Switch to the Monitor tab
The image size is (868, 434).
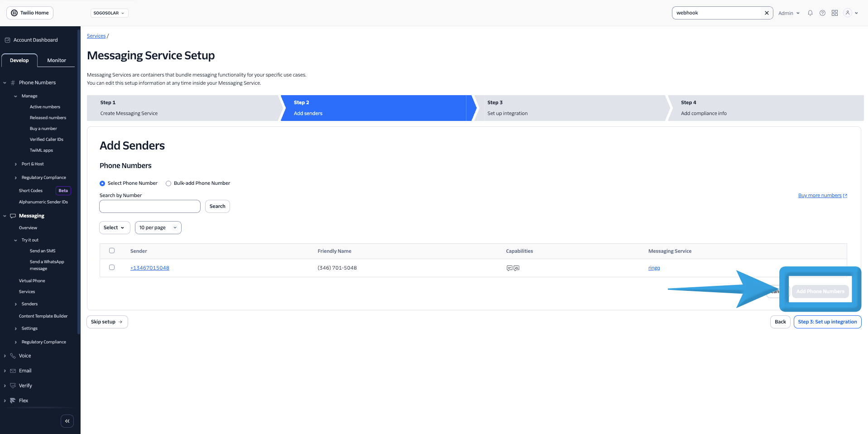(56, 60)
